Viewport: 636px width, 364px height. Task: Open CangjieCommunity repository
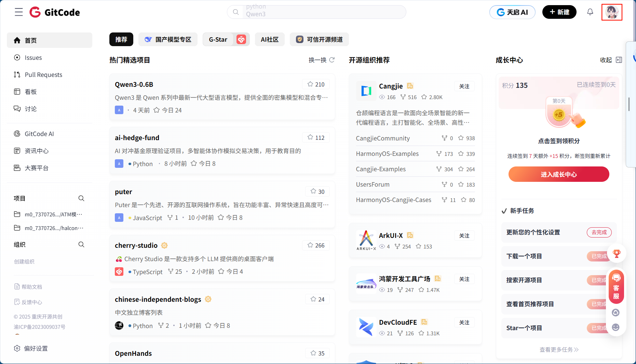(383, 138)
